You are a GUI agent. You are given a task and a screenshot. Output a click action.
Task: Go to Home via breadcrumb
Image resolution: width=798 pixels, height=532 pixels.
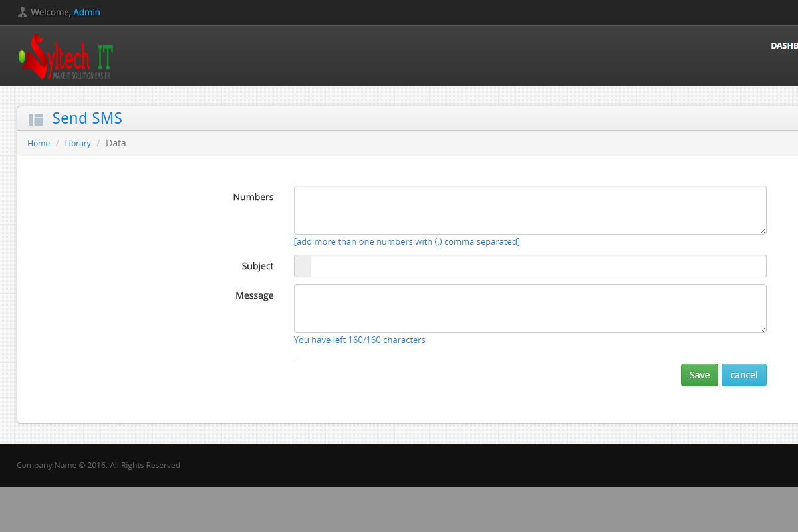[x=39, y=143]
